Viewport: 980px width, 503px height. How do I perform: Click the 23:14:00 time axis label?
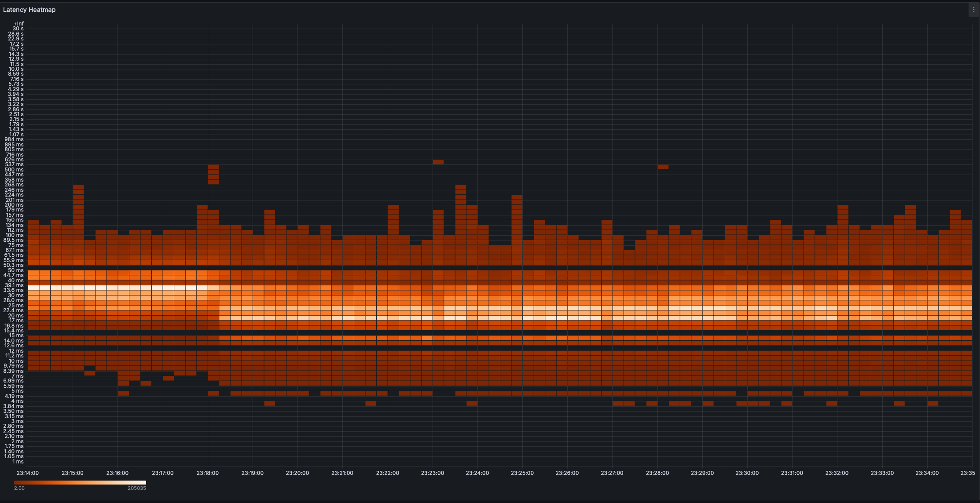click(x=28, y=473)
